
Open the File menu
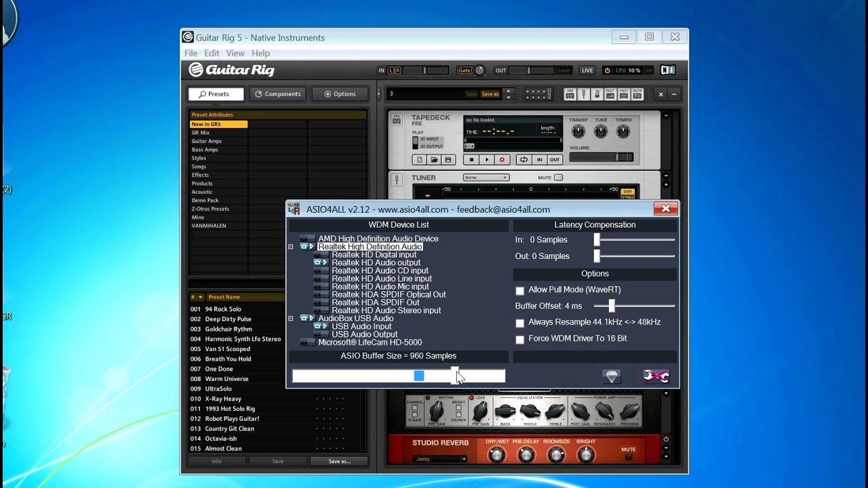tap(191, 53)
